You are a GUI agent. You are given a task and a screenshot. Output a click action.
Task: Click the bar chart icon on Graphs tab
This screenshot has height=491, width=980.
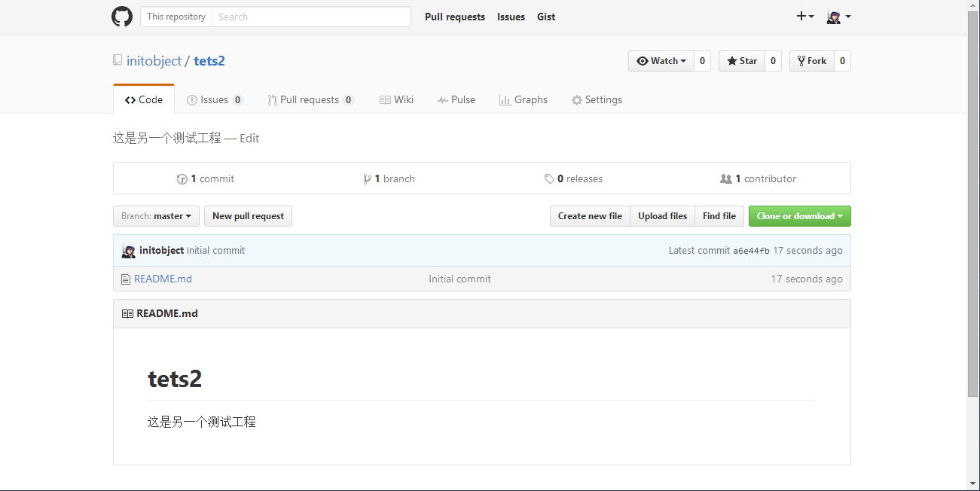(505, 100)
